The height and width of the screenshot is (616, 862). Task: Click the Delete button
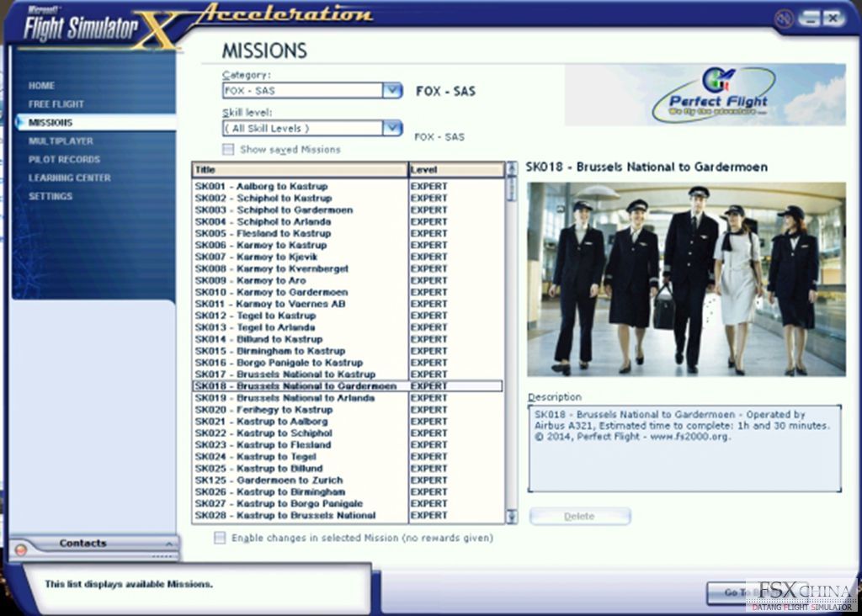point(579,516)
